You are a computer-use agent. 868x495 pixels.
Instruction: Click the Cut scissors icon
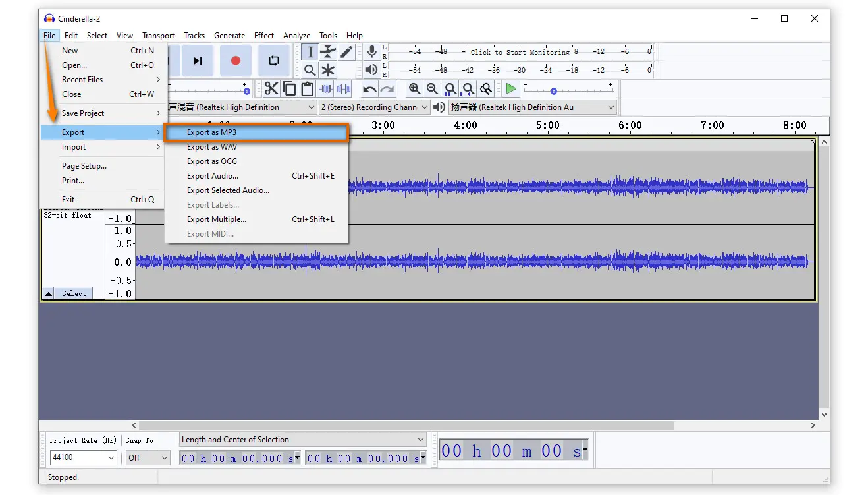click(x=271, y=89)
